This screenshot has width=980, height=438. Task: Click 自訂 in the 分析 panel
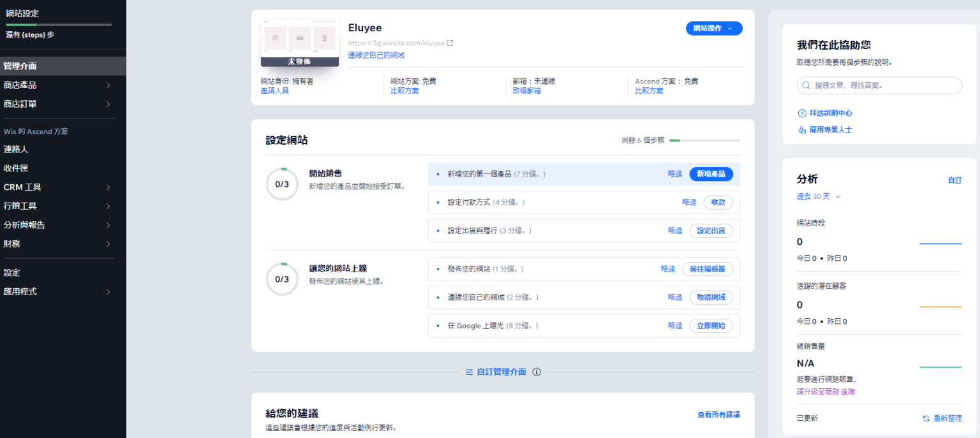click(x=954, y=180)
